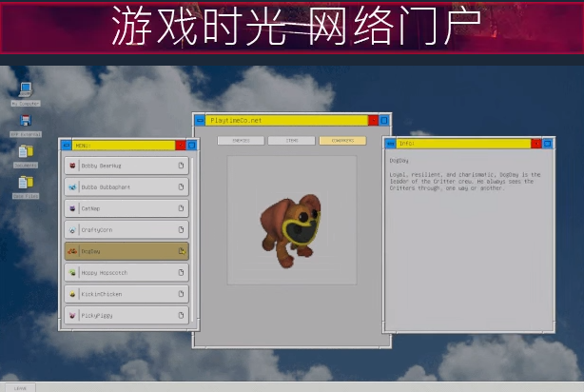
Task: Switch to the highlighted Coworkers tab
Action: [342, 141]
